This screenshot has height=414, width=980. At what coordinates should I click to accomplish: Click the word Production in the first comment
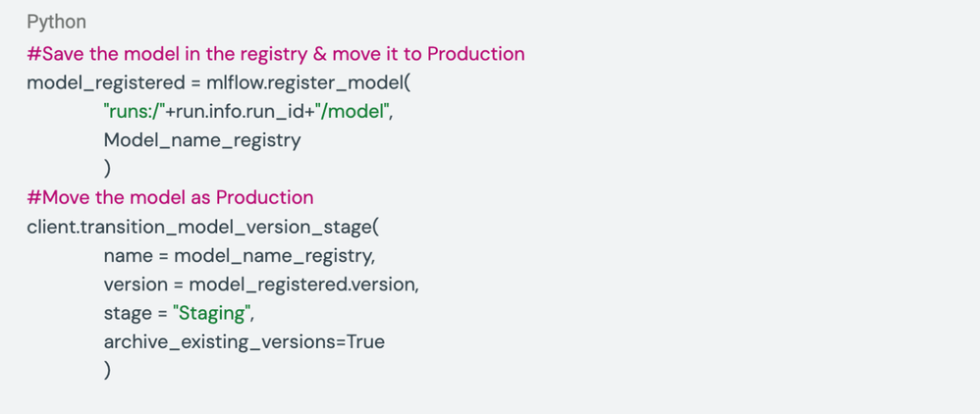click(x=476, y=54)
